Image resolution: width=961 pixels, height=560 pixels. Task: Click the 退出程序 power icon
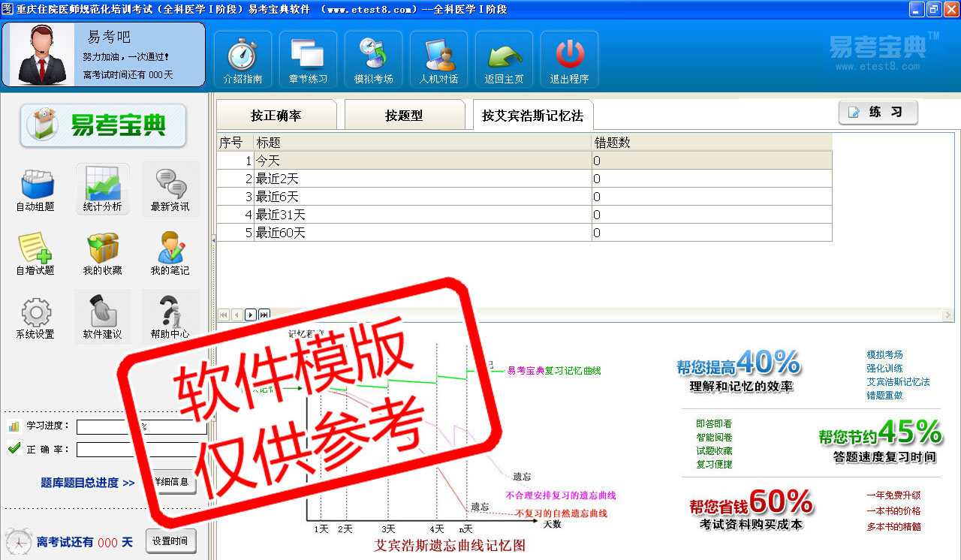click(569, 60)
